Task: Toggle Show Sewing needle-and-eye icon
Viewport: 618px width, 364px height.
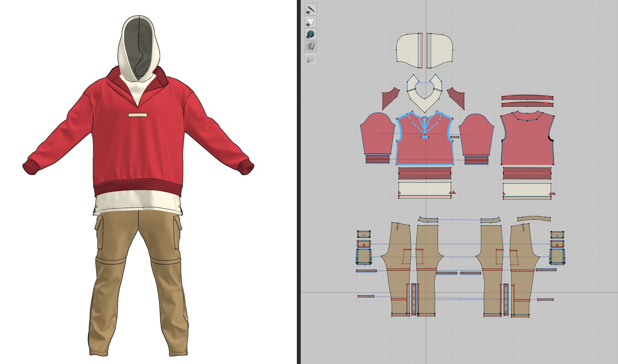Action: tap(310, 10)
